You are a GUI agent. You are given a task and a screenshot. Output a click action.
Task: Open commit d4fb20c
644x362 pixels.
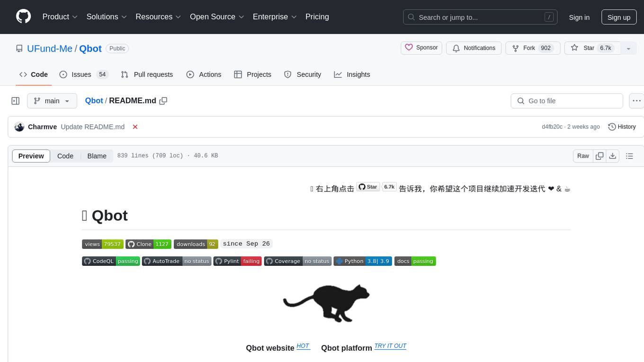(552, 127)
